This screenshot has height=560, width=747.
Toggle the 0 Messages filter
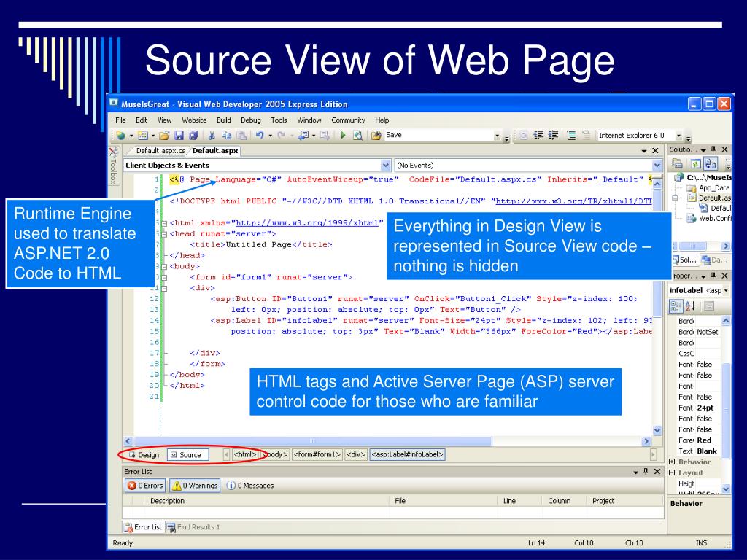coord(251,486)
